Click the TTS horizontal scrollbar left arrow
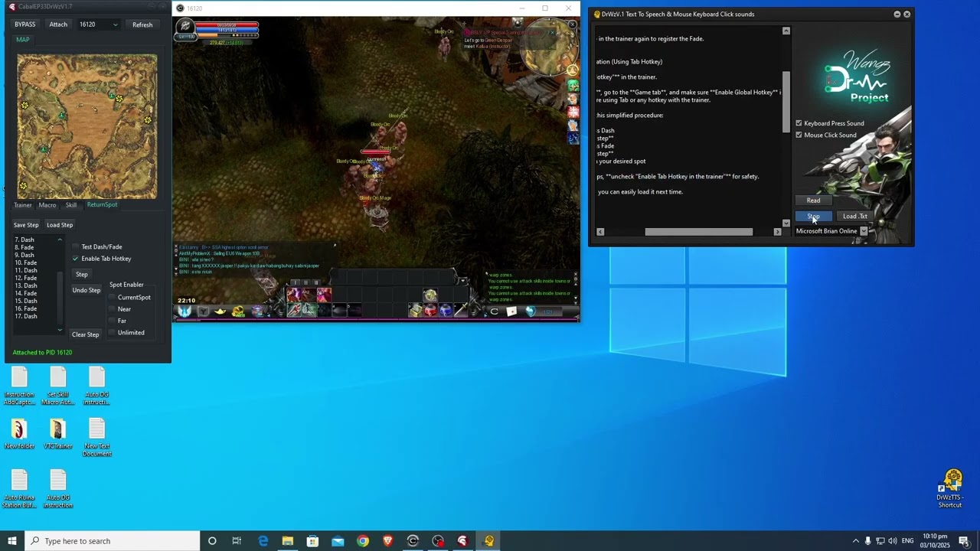This screenshot has width=980, height=551. click(x=600, y=232)
